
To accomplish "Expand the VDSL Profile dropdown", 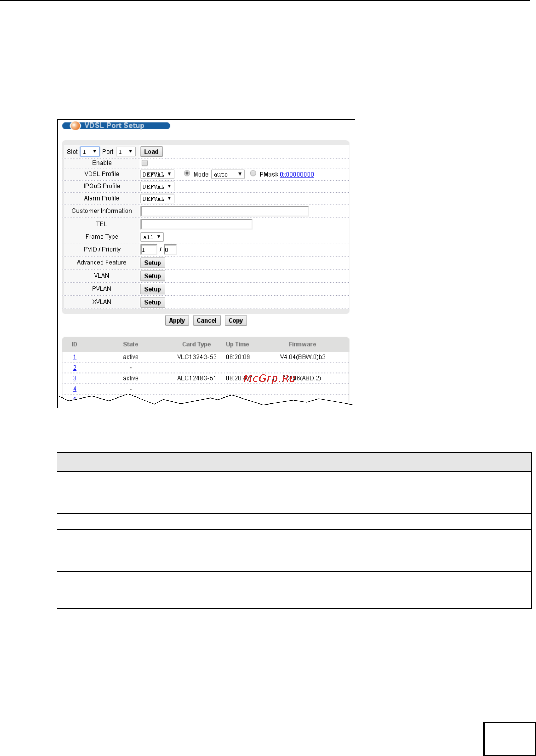I will 157,174.
